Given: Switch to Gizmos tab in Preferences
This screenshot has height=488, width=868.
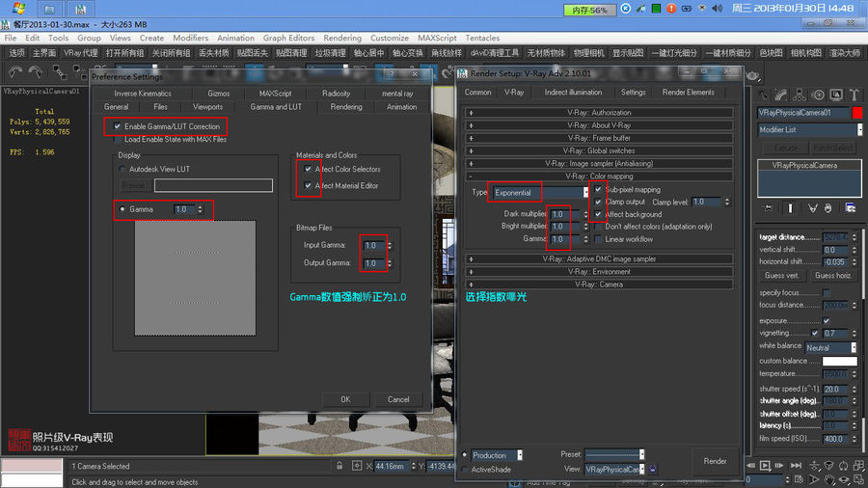Looking at the screenshot, I should pos(219,94).
